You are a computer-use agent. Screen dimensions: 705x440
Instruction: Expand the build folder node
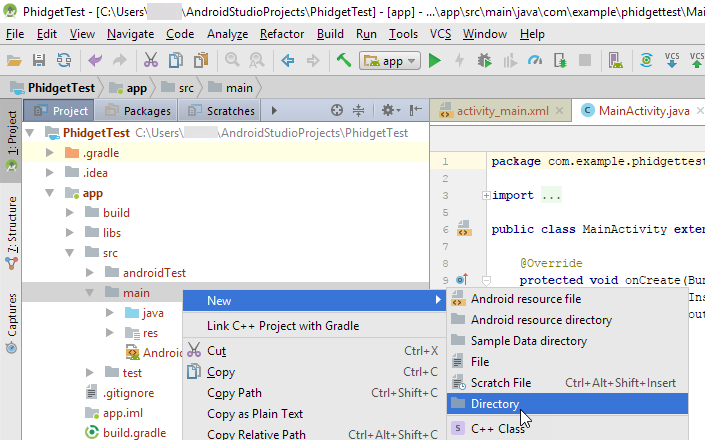(70, 213)
